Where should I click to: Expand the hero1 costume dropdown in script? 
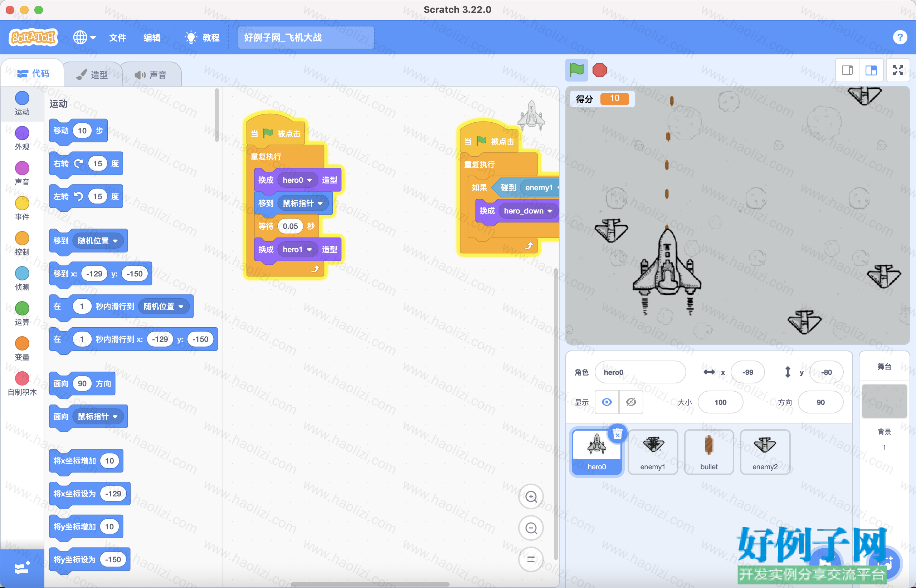tap(298, 249)
